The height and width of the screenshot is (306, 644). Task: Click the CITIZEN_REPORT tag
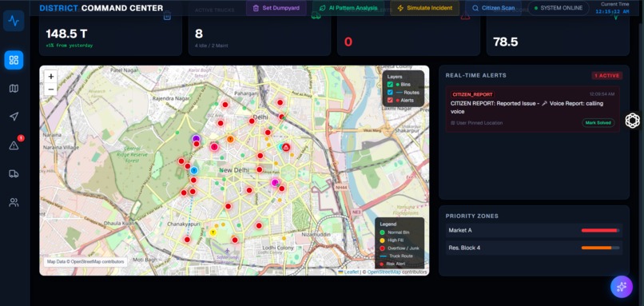pos(472,94)
